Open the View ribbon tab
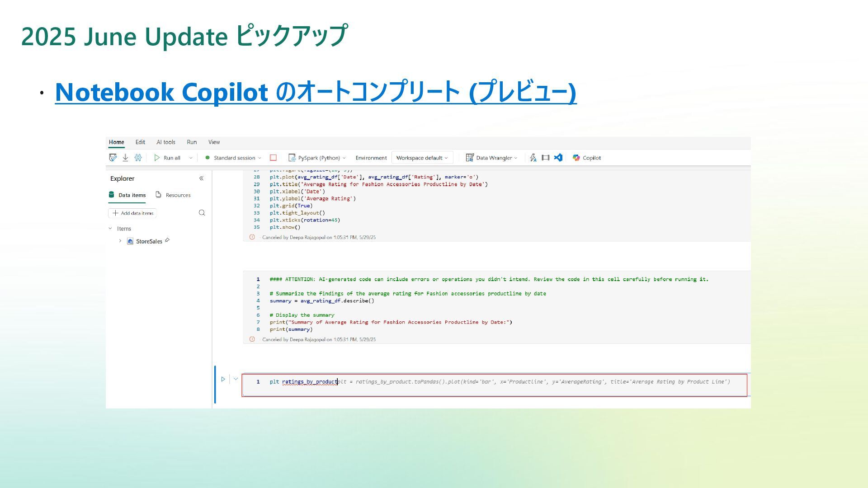Screen dimensions: 868x488 (x=214, y=142)
